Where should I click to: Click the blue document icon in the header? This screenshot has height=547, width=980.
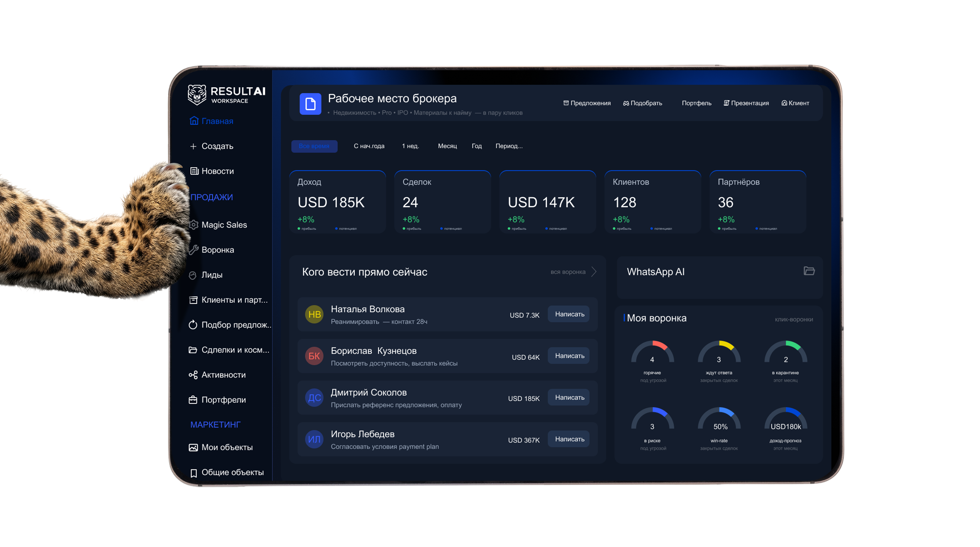click(x=311, y=104)
